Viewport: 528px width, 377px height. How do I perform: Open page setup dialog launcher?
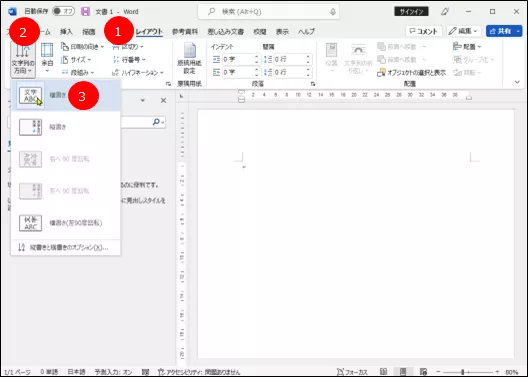coord(168,84)
